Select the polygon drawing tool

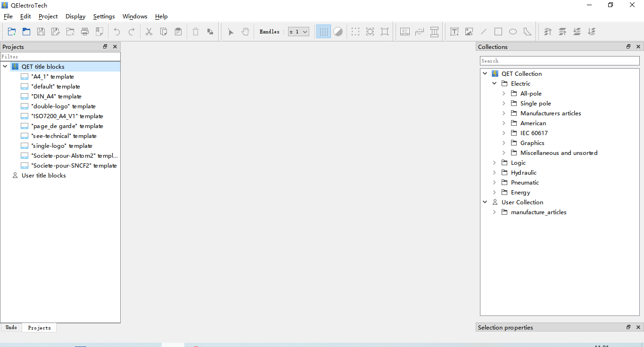(x=528, y=32)
